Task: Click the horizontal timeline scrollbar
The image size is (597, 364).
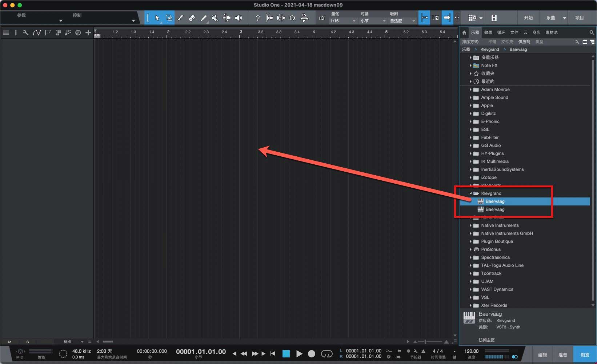Action: 108,341
